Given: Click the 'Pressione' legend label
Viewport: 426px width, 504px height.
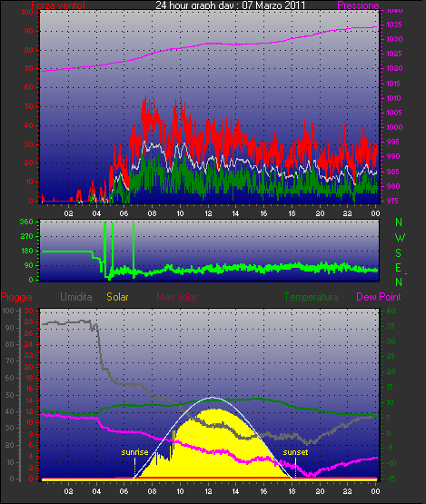Looking at the screenshot, I should point(358,5).
